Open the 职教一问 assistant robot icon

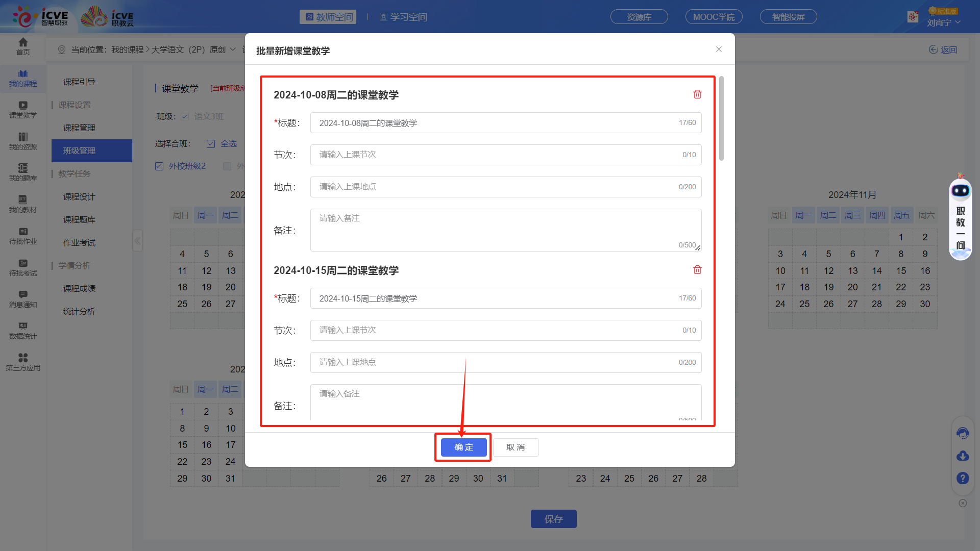[961, 190]
